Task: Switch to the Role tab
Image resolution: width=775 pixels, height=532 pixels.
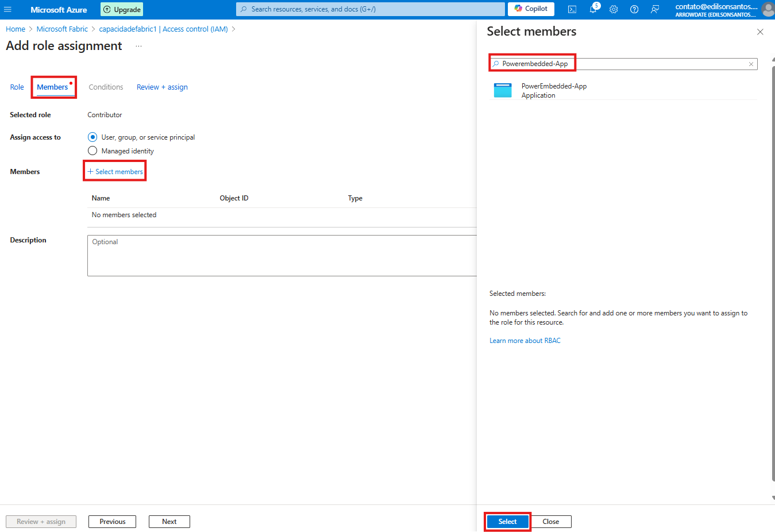Action: tap(17, 87)
